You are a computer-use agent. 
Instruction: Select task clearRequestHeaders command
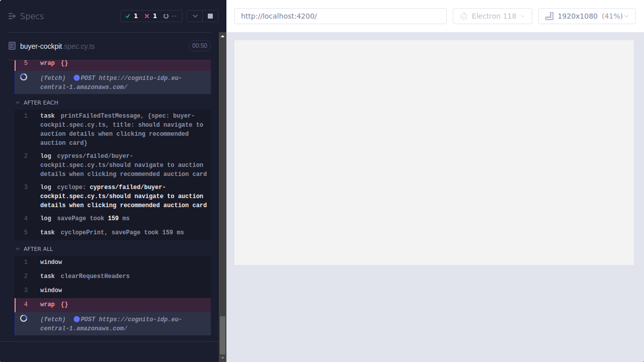113,276
